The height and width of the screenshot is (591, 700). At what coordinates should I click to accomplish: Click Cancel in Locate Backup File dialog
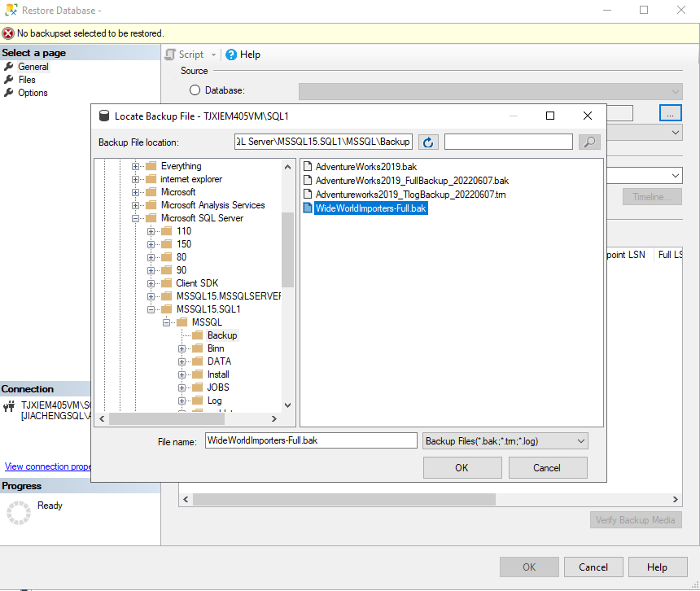(x=547, y=467)
